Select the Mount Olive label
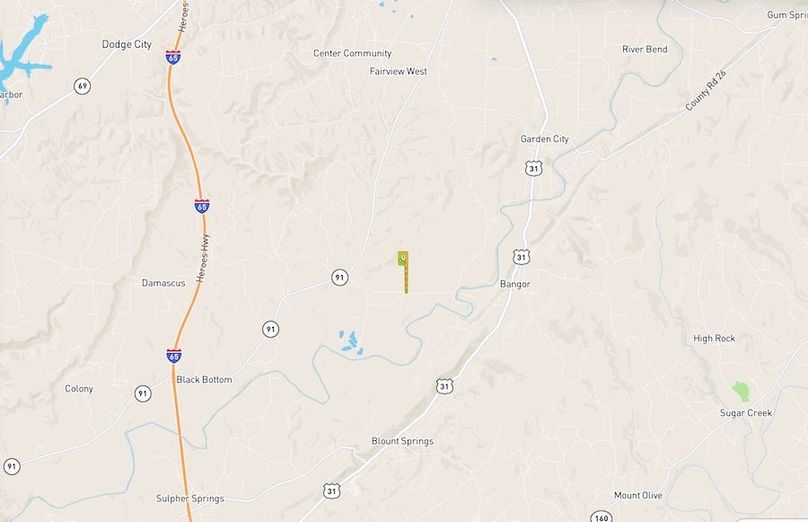808x522 pixels. [638, 495]
